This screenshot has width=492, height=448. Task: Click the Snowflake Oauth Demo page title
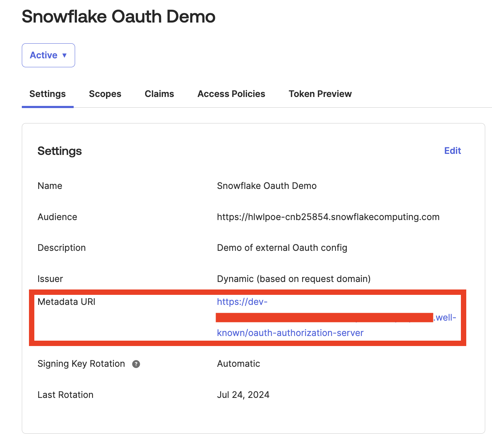pyautogui.click(x=118, y=16)
